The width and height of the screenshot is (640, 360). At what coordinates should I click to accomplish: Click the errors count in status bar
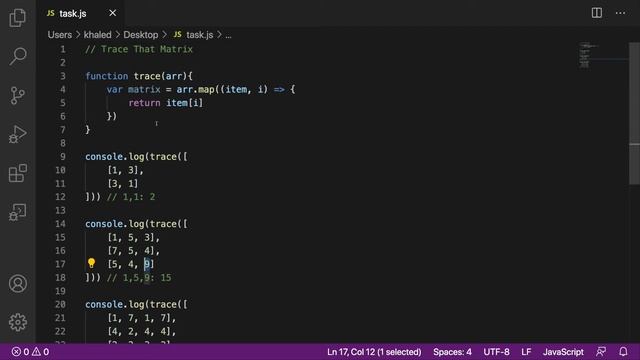20,352
